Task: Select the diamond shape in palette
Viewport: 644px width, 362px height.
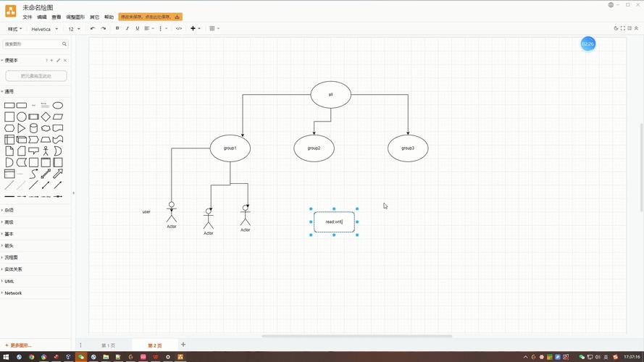Action: coord(46,117)
